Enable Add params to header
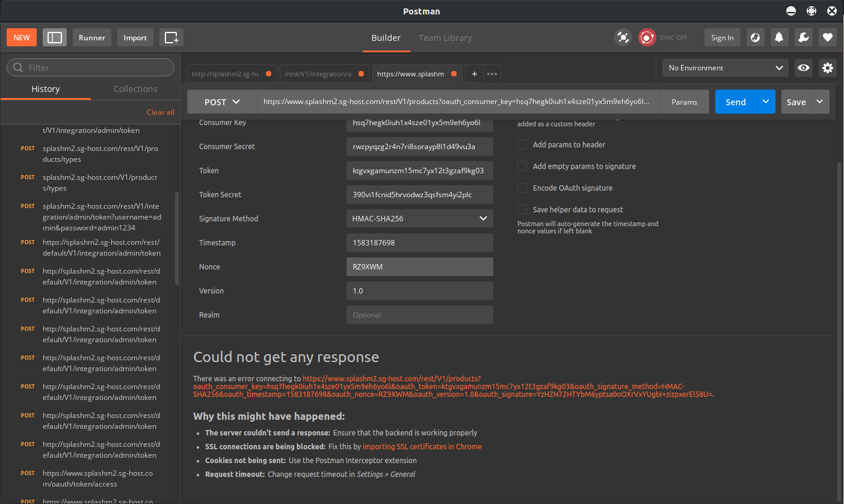 pyautogui.click(x=522, y=144)
